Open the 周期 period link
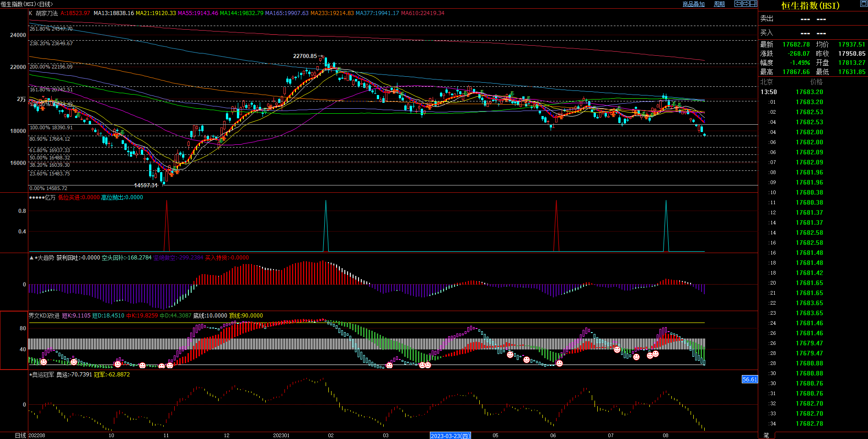The image size is (868, 439). (719, 4)
